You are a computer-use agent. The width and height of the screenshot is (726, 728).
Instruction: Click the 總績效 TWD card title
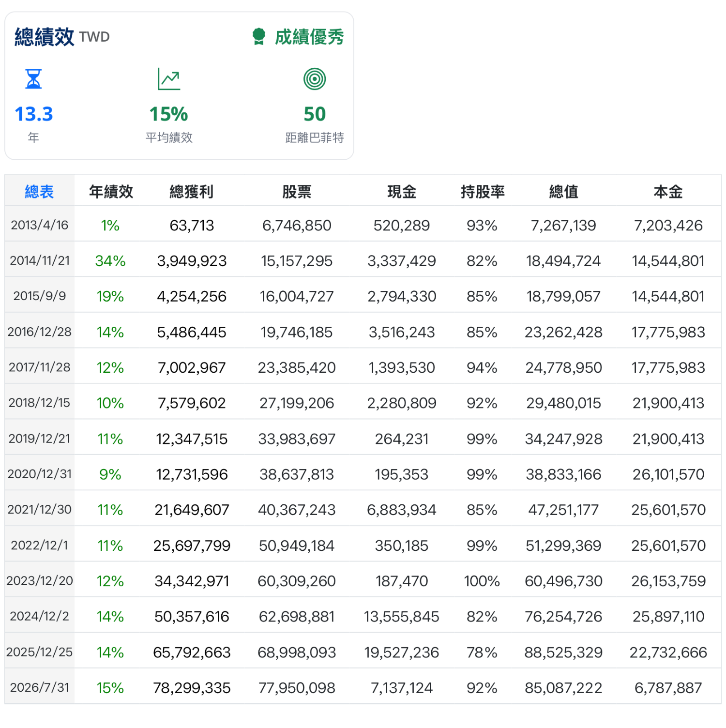click(x=62, y=37)
